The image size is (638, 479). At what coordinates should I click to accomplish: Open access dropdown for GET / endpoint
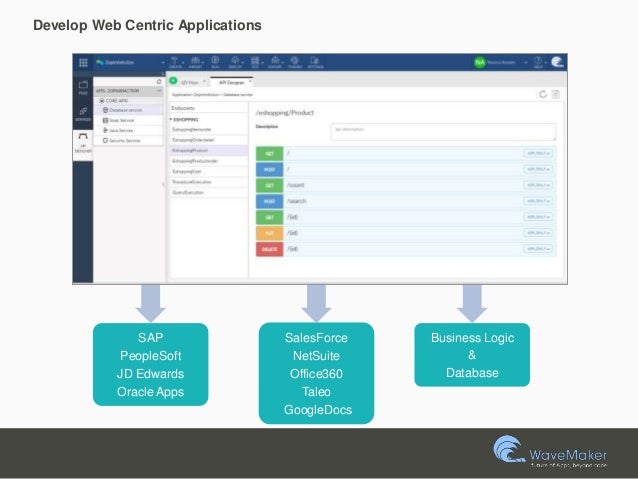point(538,153)
